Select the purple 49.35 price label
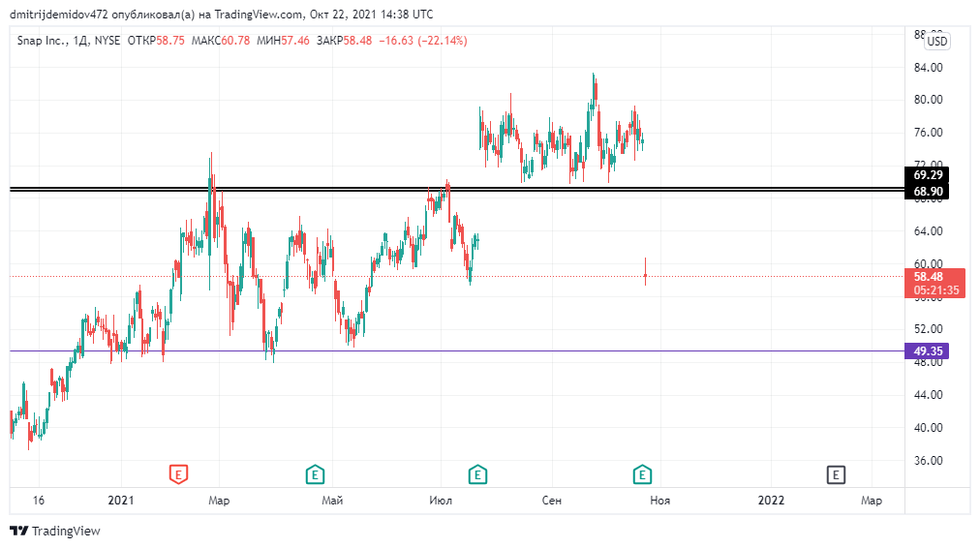 927,351
